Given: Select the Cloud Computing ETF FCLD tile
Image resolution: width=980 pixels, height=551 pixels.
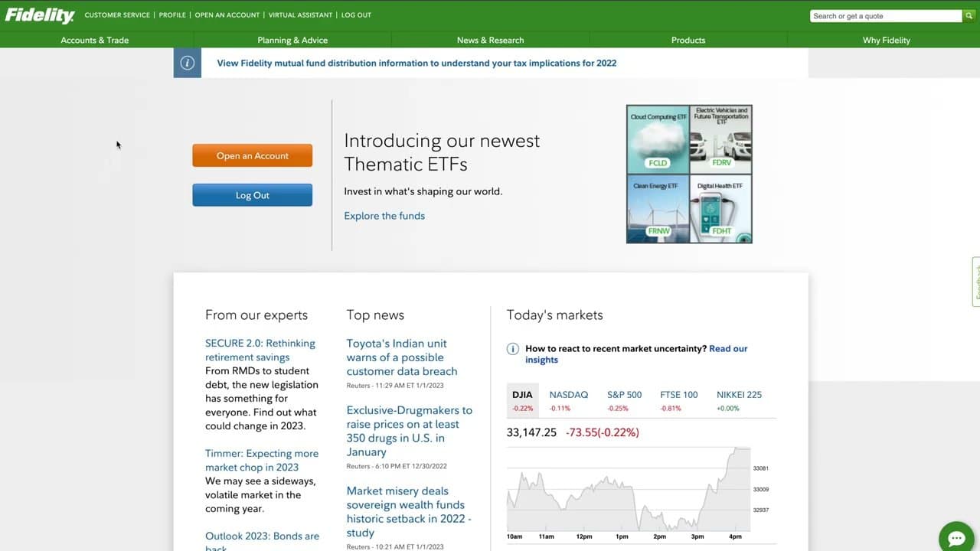Looking at the screenshot, I should [x=657, y=138].
